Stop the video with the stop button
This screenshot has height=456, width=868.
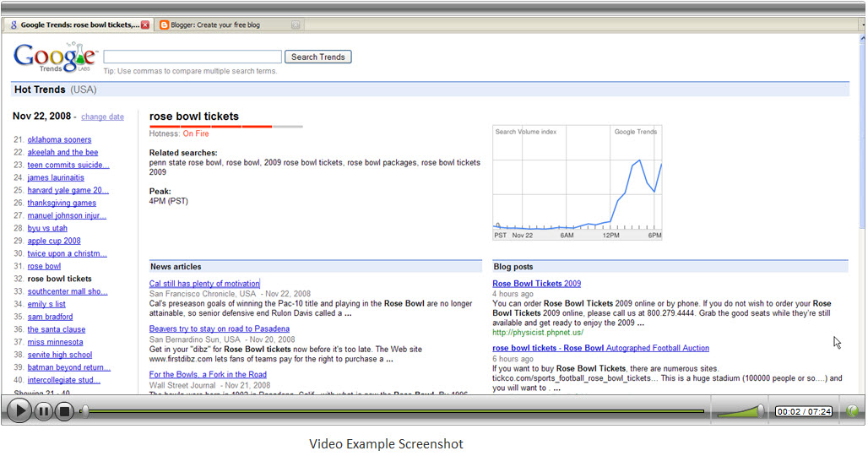point(65,411)
